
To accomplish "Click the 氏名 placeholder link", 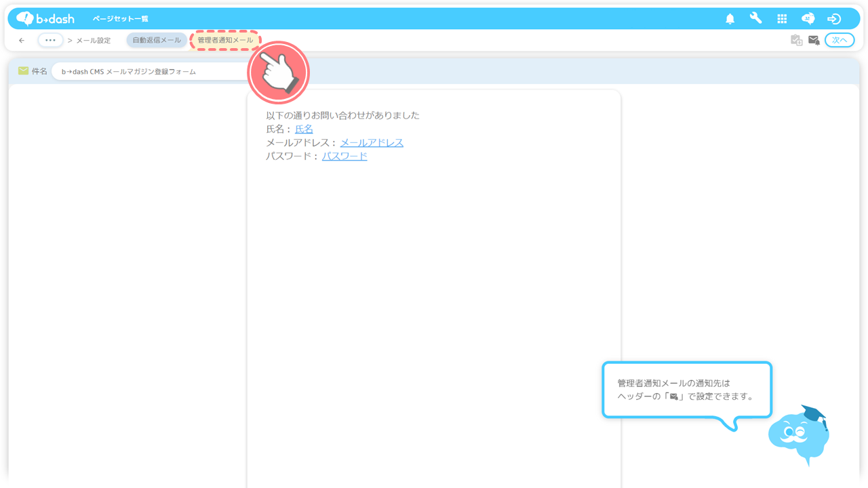I will click(x=304, y=129).
